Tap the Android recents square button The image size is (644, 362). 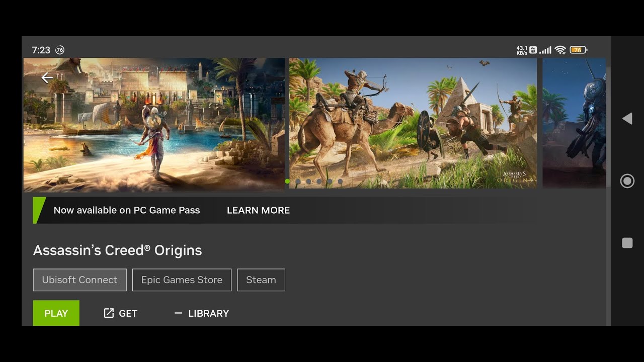pos(627,243)
